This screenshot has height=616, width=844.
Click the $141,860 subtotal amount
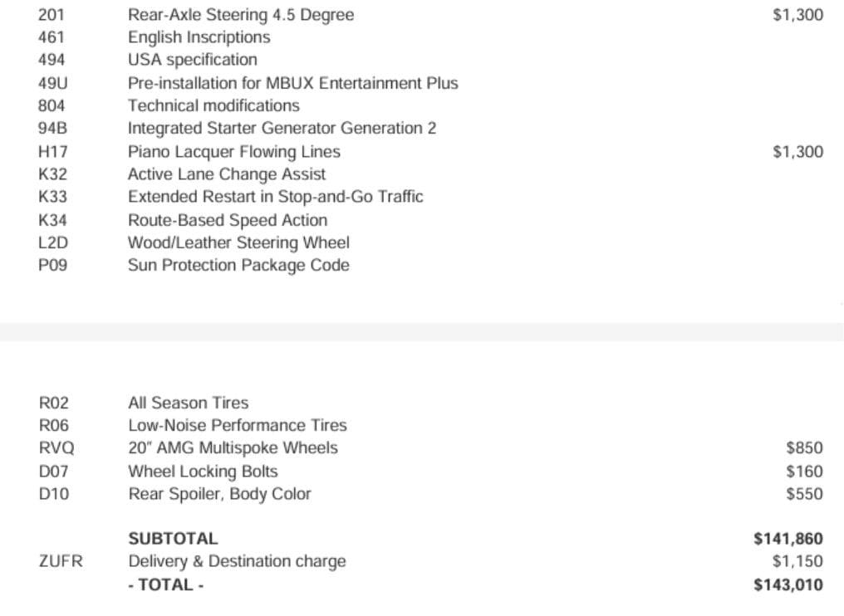pos(788,539)
